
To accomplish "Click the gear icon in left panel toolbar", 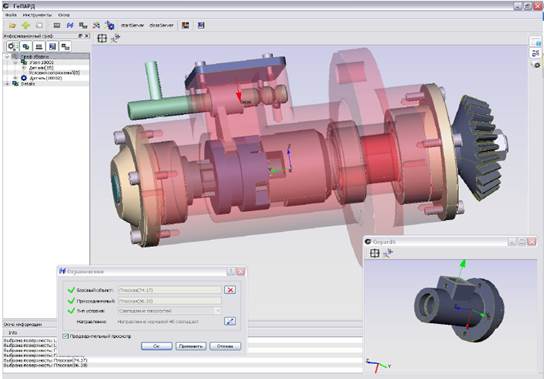I will pos(12,46).
